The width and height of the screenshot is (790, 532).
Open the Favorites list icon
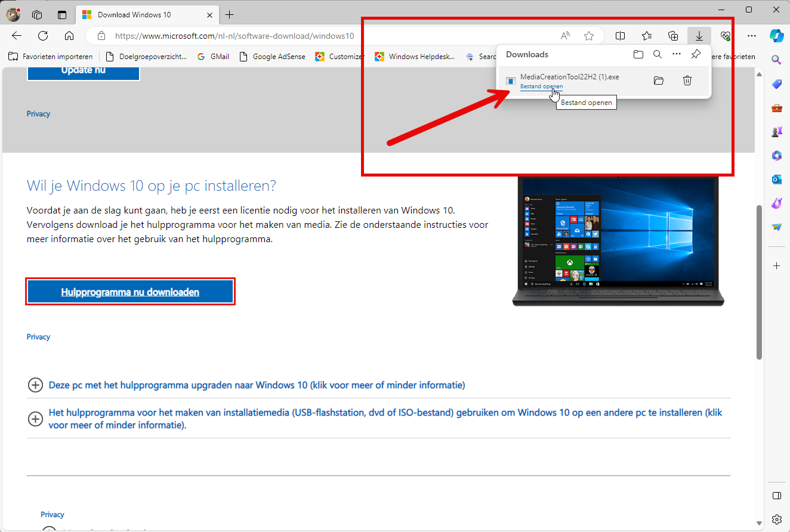coord(647,36)
